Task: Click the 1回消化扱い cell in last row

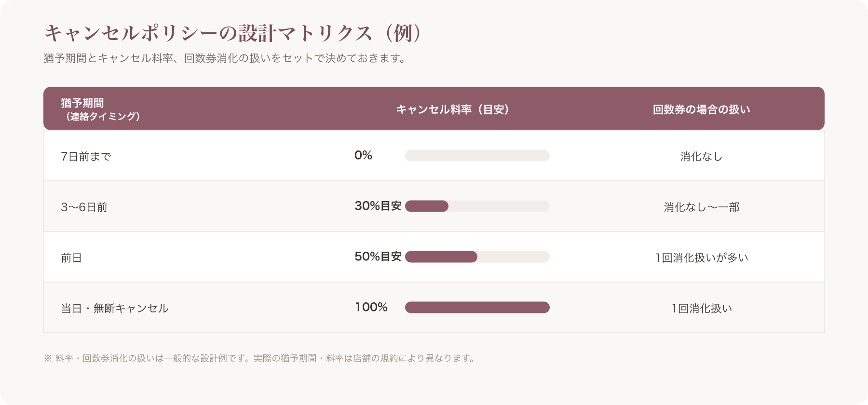Action: [x=702, y=308]
